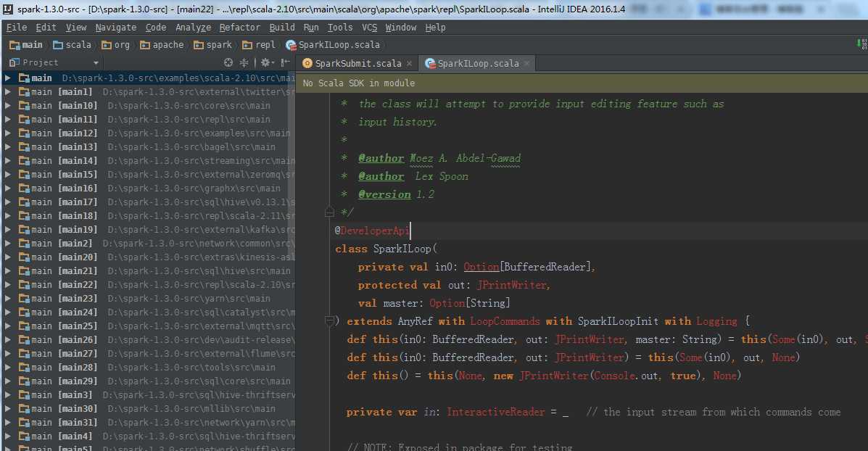868x451 pixels.
Task: Select the main [main25] mqtt module
Action: coord(148,326)
